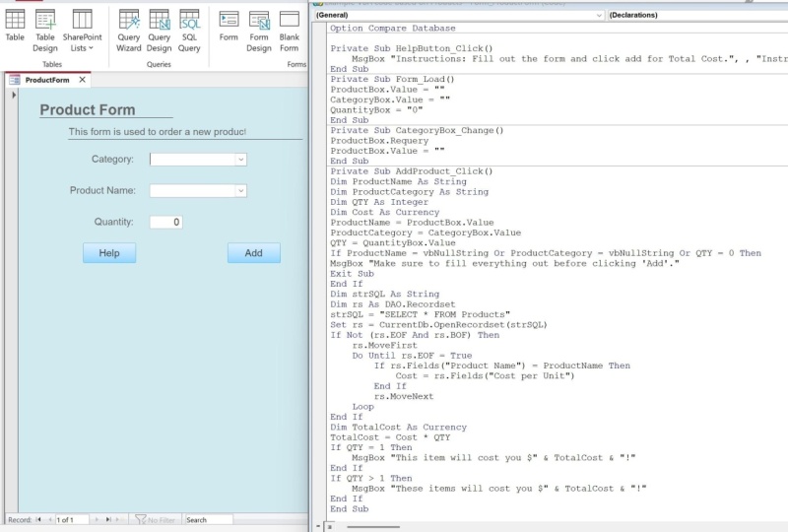
Task: Go to the next record
Action: click(x=96, y=519)
